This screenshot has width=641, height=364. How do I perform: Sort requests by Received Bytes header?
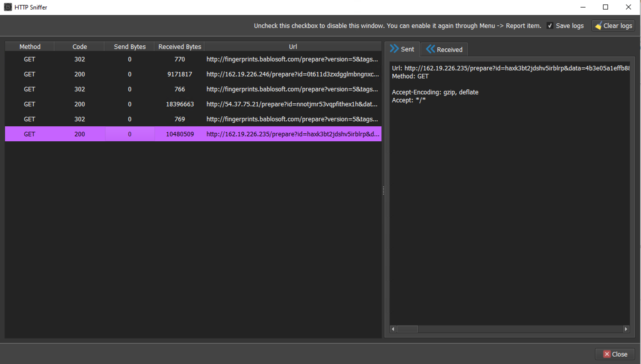tap(179, 46)
